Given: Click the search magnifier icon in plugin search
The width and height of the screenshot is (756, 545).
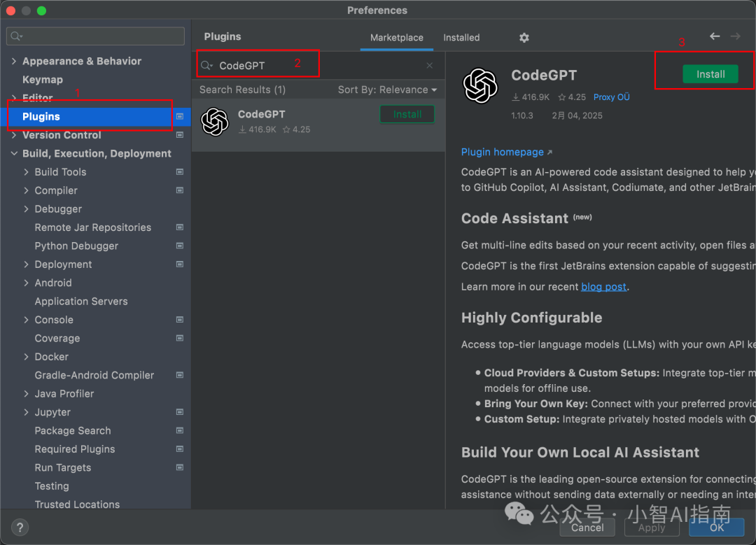Looking at the screenshot, I should [206, 66].
